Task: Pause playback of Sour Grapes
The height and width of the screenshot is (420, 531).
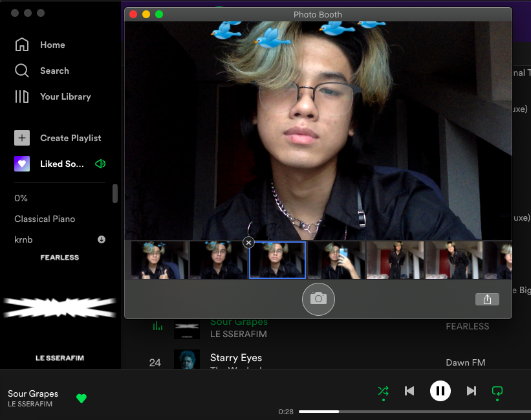Action: tap(440, 391)
